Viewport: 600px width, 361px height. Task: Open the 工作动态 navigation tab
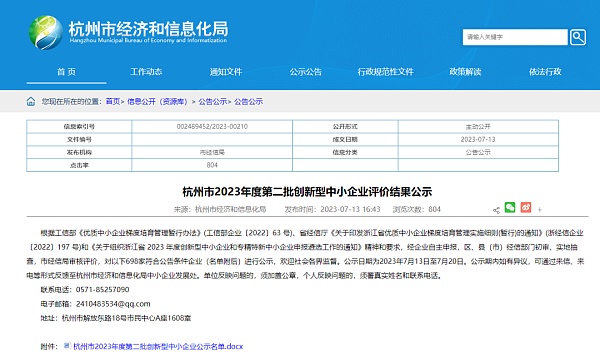(x=146, y=72)
